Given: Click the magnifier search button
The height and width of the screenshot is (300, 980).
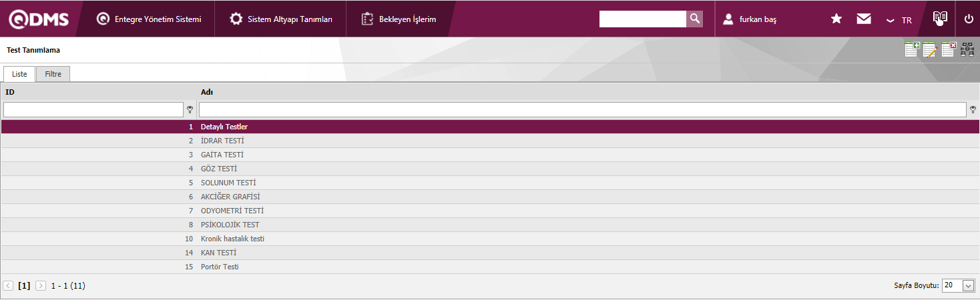Looking at the screenshot, I should pyautogui.click(x=695, y=19).
